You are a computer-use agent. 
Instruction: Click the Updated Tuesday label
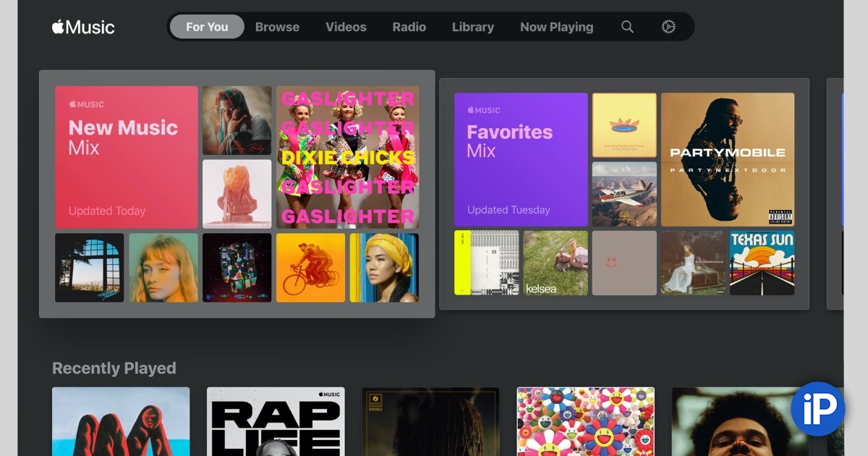[509, 210]
